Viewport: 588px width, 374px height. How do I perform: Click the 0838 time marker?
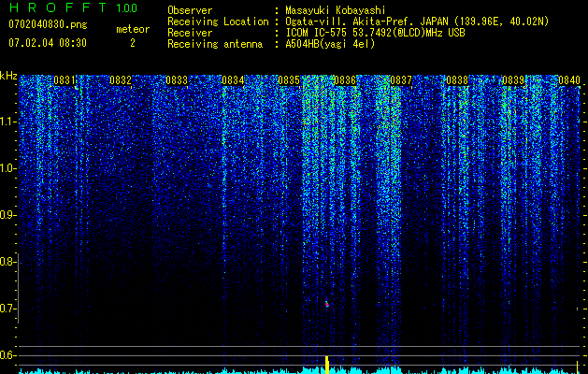click(x=457, y=80)
